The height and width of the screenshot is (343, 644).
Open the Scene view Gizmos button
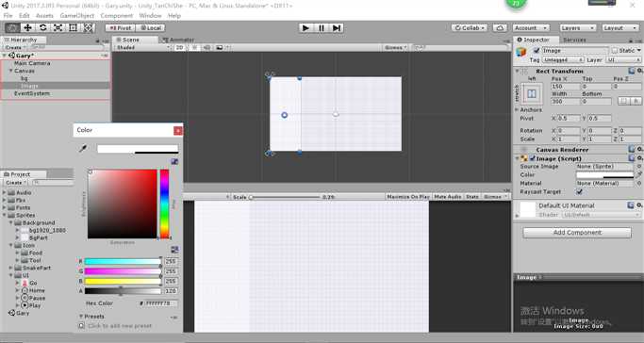click(395, 48)
